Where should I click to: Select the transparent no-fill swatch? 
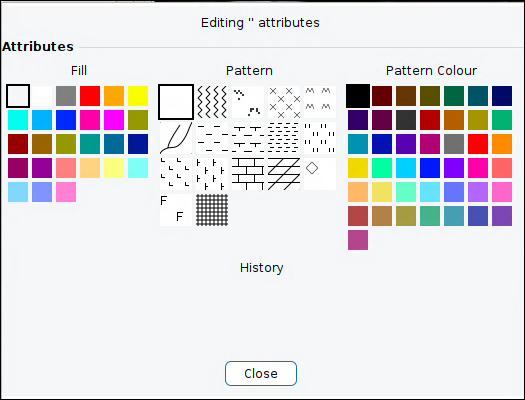tap(18, 96)
